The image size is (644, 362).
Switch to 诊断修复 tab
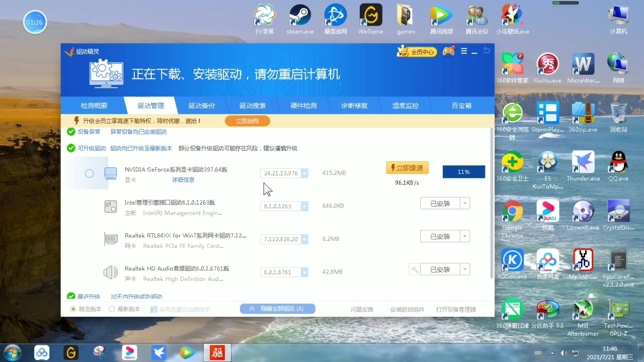click(x=354, y=106)
